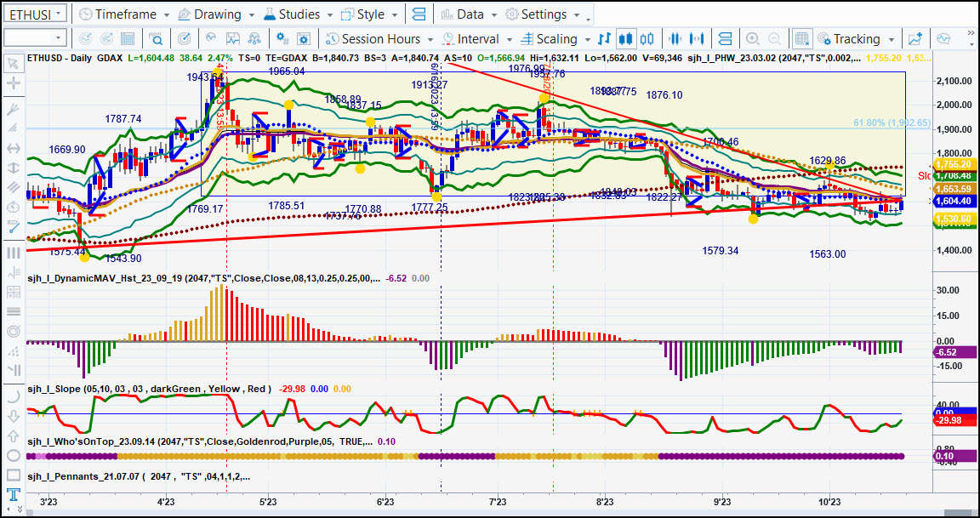Open the Settings menu
The height and width of the screenshot is (518, 980).
click(x=543, y=14)
